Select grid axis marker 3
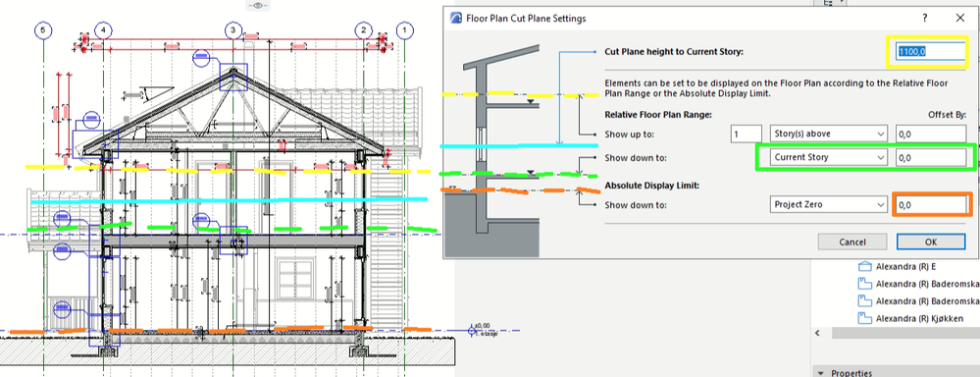Viewport: 980px width, 377px height. click(x=233, y=30)
